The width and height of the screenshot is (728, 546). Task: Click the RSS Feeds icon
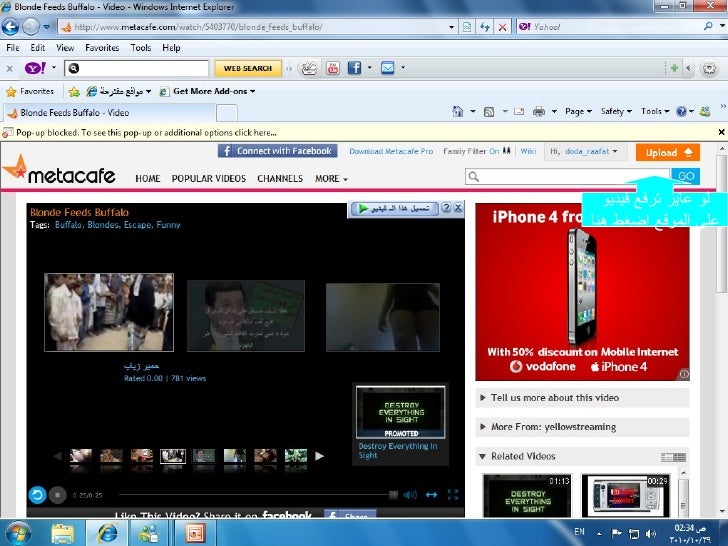point(489,111)
